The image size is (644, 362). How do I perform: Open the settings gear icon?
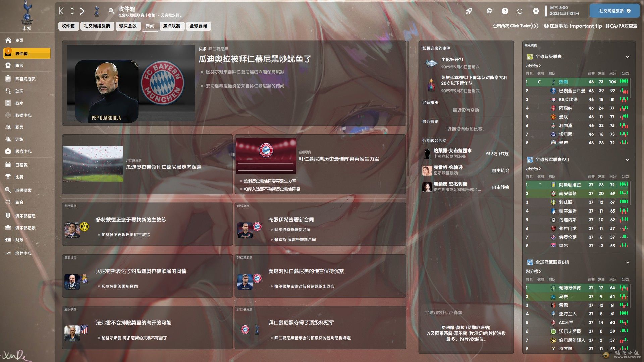[536, 11]
